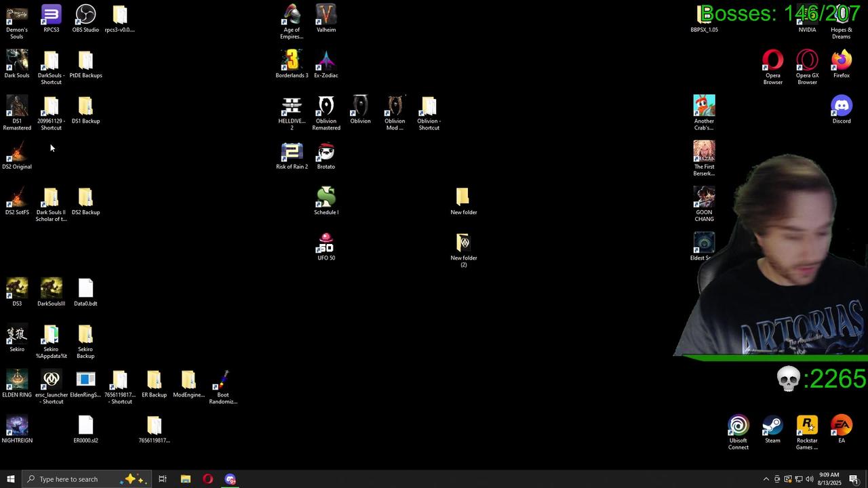Select the Sekiro game shortcut

tap(17, 338)
